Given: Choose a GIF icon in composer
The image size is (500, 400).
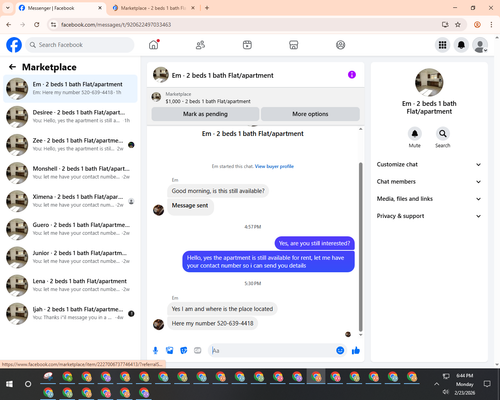Looking at the screenshot, I should [x=198, y=350].
